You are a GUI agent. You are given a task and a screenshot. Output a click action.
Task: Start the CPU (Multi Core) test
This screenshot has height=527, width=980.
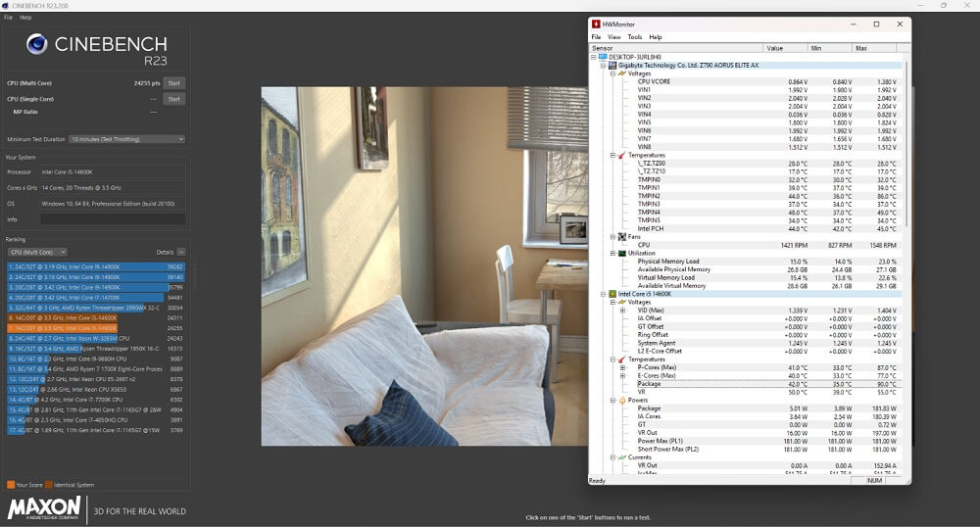173,83
